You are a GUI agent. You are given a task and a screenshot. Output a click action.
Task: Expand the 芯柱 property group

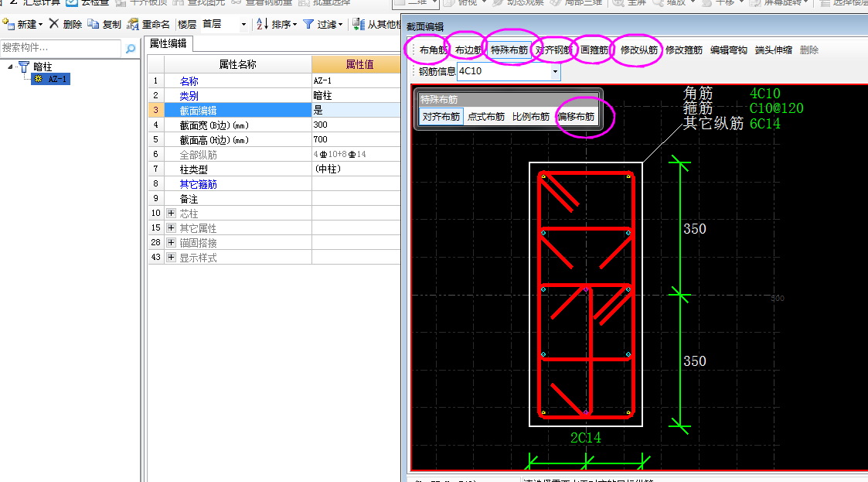[171, 214]
